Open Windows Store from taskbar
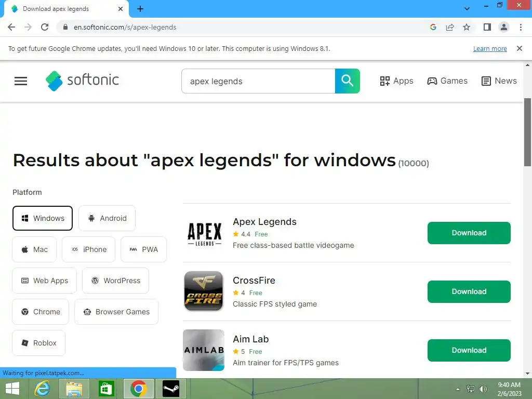Screen dimensions: 532x399 point(106,389)
